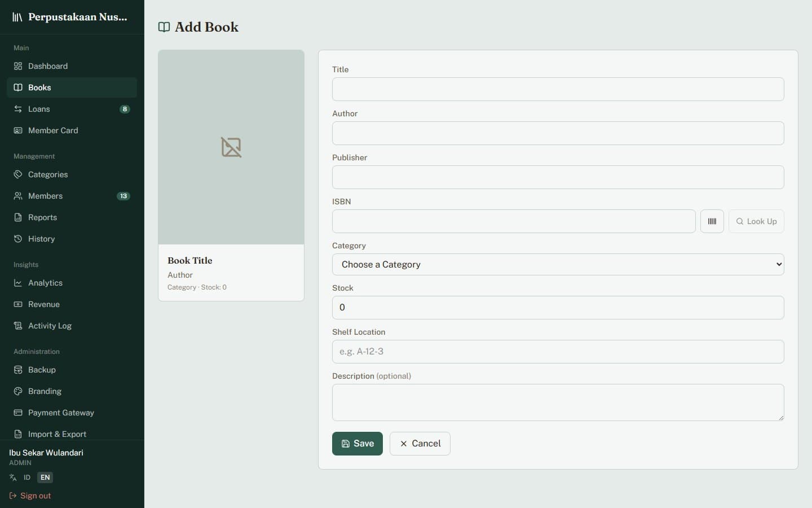The image size is (812, 508).
Task: Open Books in the sidebar
Action: [x=72, y=87]
